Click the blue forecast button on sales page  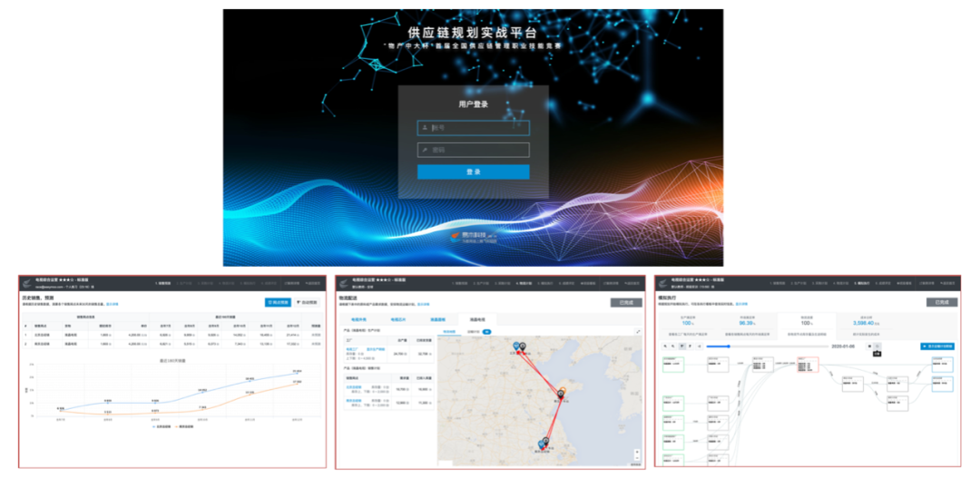pos(278,302)
